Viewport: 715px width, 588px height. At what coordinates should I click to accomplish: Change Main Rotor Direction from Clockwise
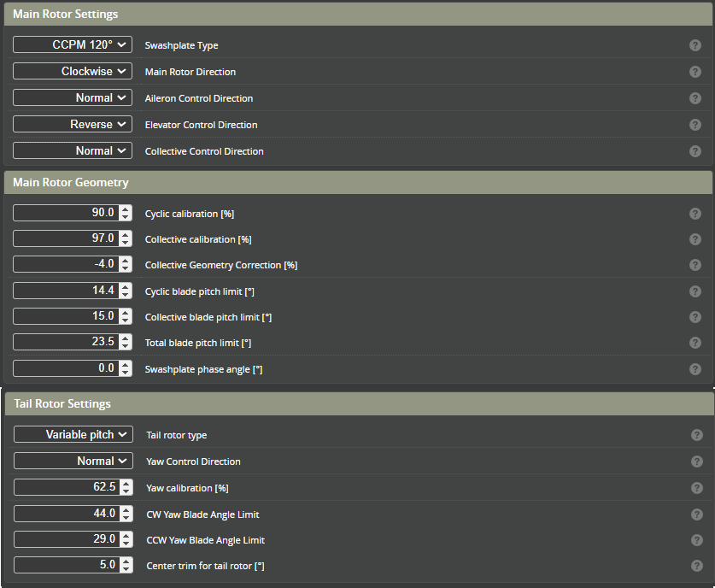click(73, 72)
